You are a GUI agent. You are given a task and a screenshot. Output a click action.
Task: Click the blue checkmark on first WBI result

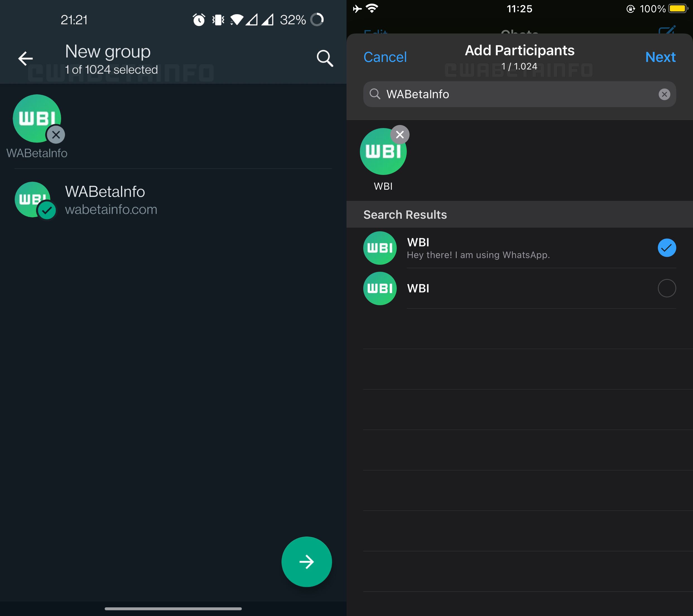pyautogui.click(x=667, y=247)
